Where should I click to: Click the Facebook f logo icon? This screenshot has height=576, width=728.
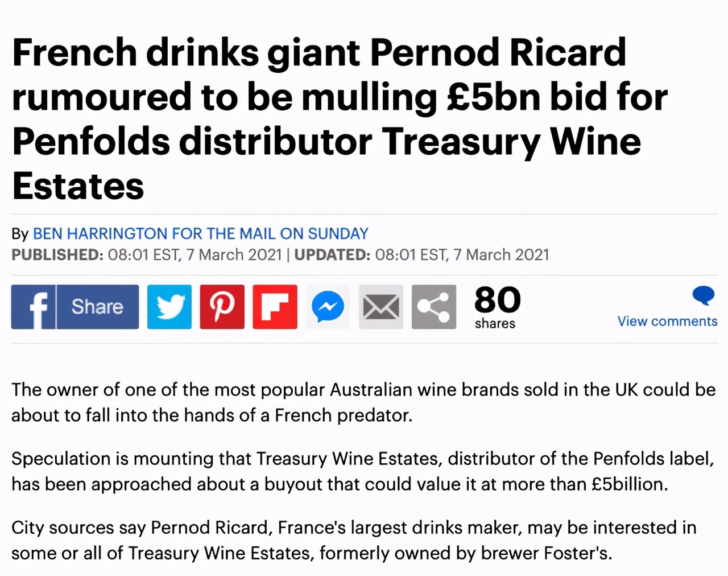coord(33,307)
